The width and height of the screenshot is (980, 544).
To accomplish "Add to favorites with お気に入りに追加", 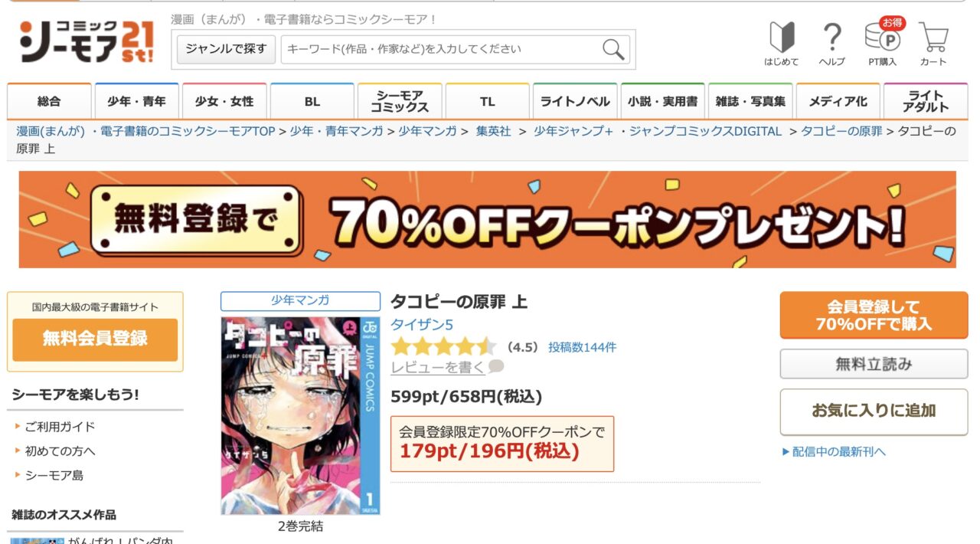I will coord(874,411).
